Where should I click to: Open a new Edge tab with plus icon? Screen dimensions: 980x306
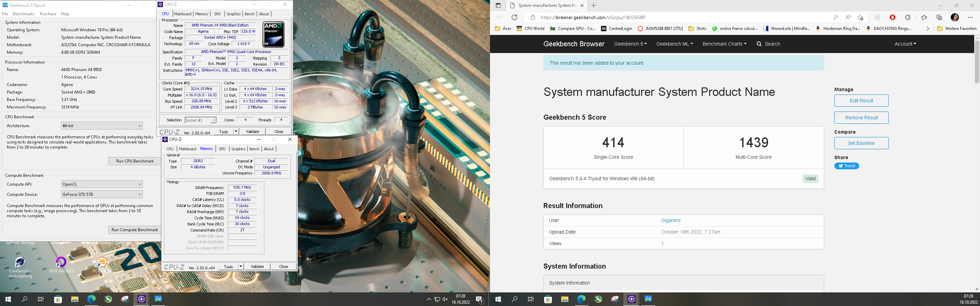tap(593, 5)
